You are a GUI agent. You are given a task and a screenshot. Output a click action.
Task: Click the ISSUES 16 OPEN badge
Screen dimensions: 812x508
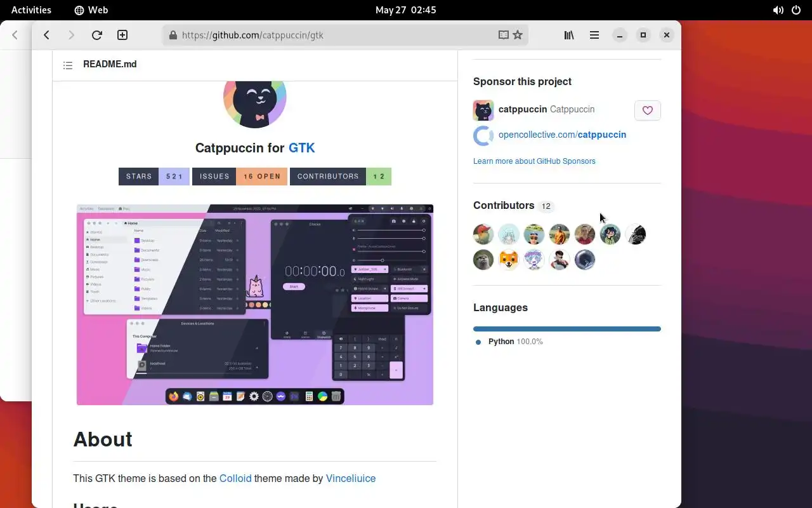(240, 177)
